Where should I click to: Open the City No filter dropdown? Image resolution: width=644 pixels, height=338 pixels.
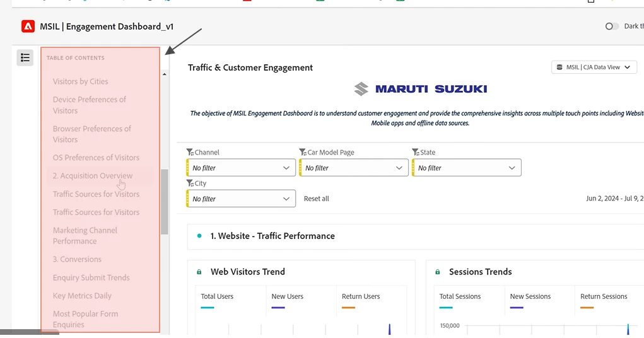[x=241, y=199]
